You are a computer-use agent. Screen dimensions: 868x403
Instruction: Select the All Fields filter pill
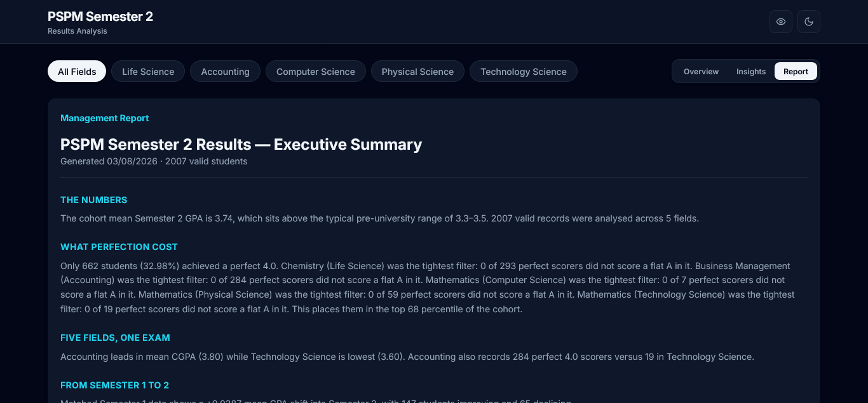[x=77, y=72]
